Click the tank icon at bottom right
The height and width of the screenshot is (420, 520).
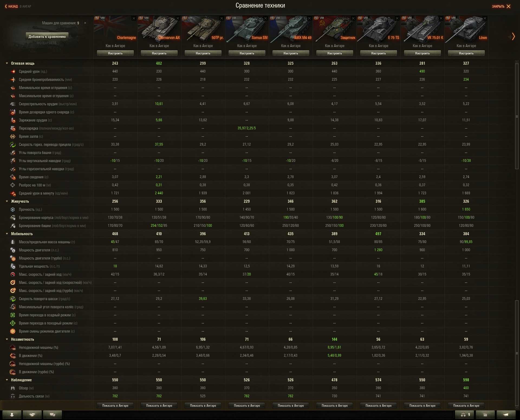(x=506, y=415)
